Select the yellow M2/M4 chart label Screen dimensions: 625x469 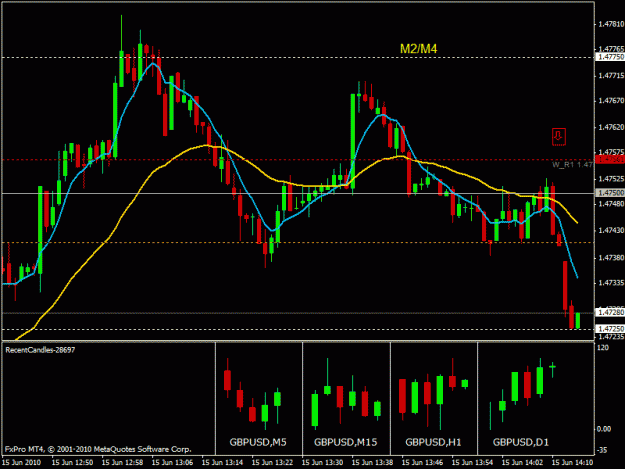418,49
